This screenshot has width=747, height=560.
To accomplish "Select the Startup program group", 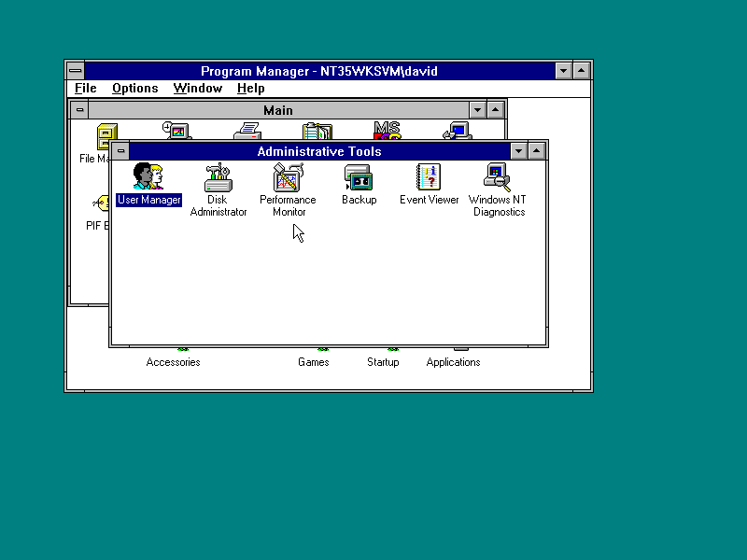I will pyautogui.click(x=383, y=362).
